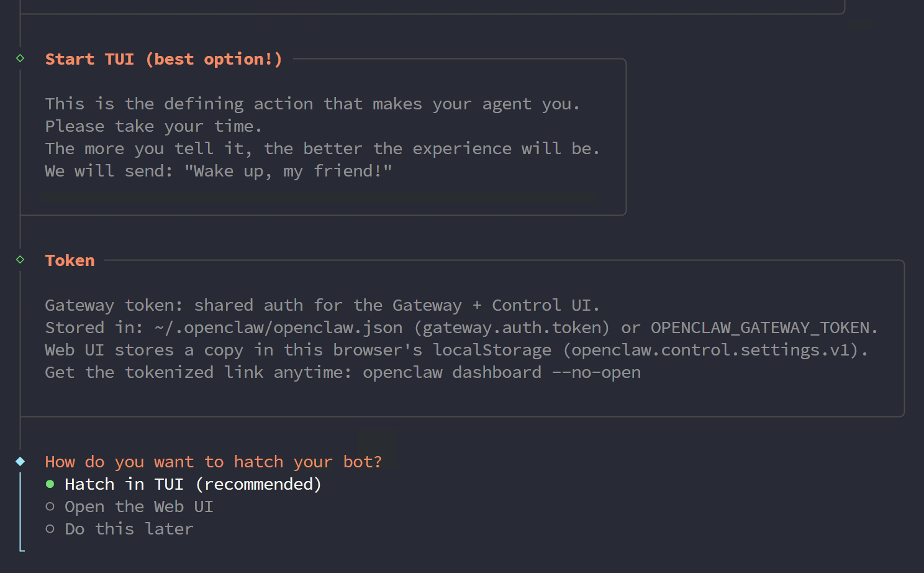Screen dimensions: 924x573
Task: Click the "Start TUI (best option!)" heading
Action: [x=163, y=58]
